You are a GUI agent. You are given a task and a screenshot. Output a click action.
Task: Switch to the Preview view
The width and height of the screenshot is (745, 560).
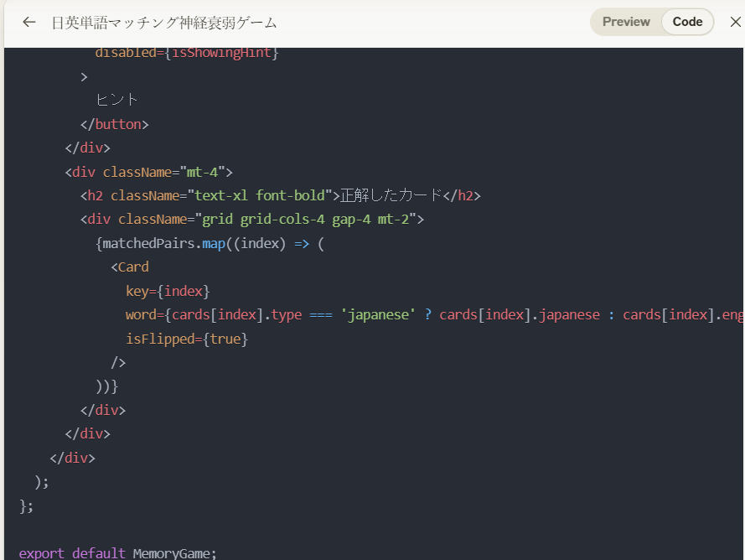pyautogui.click(x=626, y=22)
